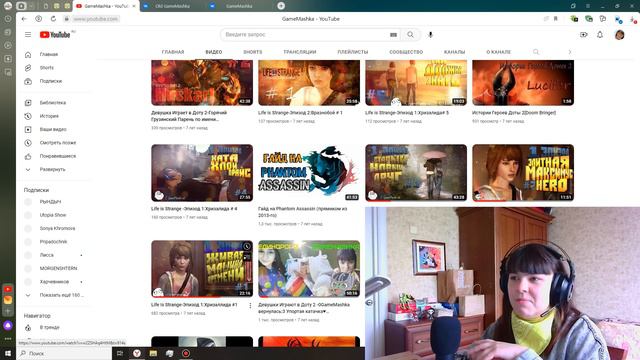The width and height of the screenshot is (640, 360).
Task: Click the Windows taskbar Поиск search box
Action: coord(65,353)
